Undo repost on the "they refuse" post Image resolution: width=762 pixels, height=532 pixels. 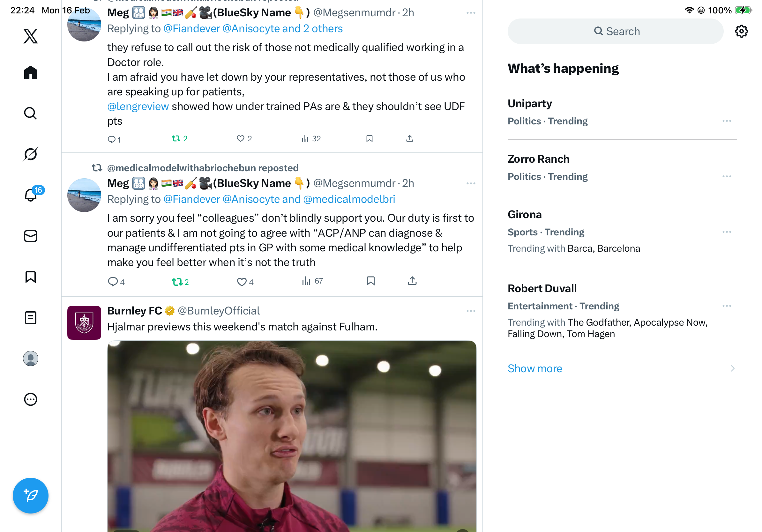pyautogui.click(x=176, y=139)
